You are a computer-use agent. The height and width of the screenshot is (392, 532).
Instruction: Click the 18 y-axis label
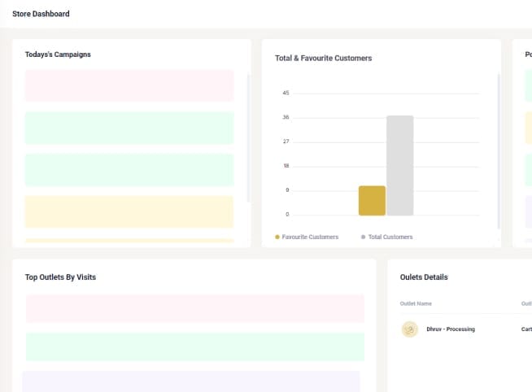click(x=286, y=166)
